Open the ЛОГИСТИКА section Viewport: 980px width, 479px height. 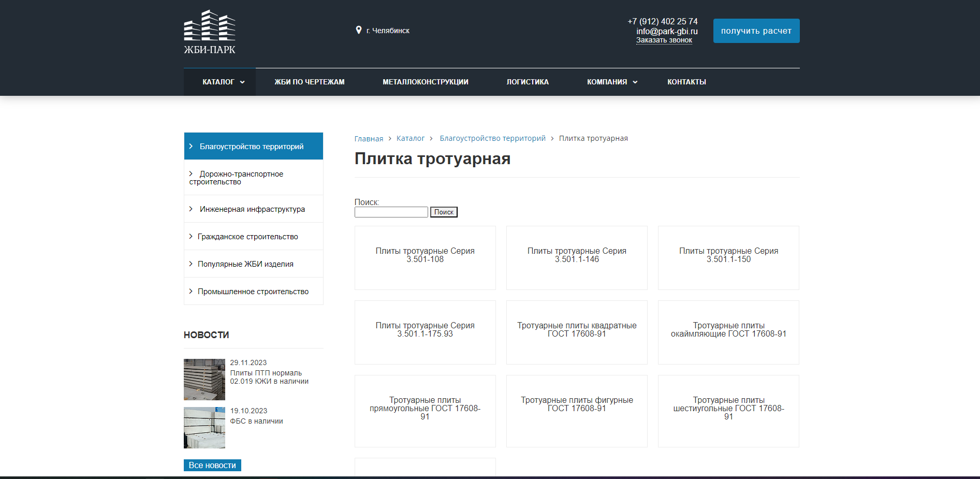528,82
